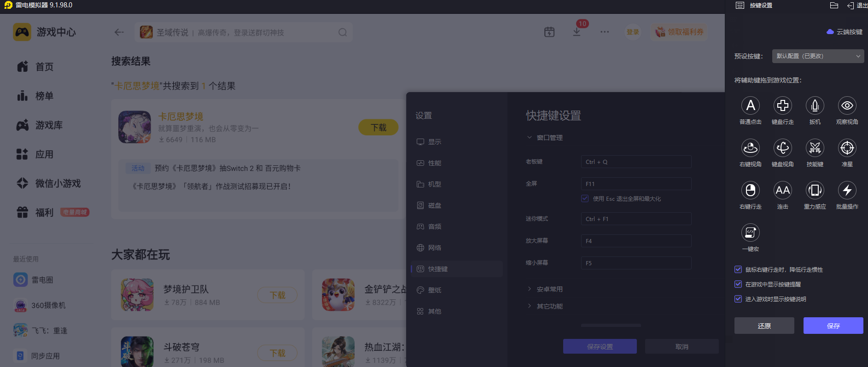868x367 pixels.
Task: Toggle 进入游戏时显示按键说明 checkbox
Action: point(738,299)
